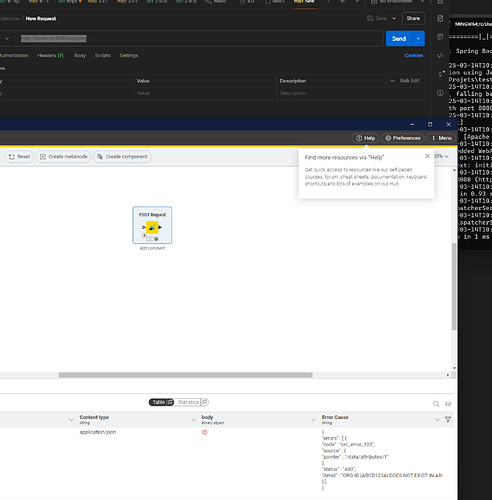
Task: Select the Statistics view toggle
Action: [188, 402]
